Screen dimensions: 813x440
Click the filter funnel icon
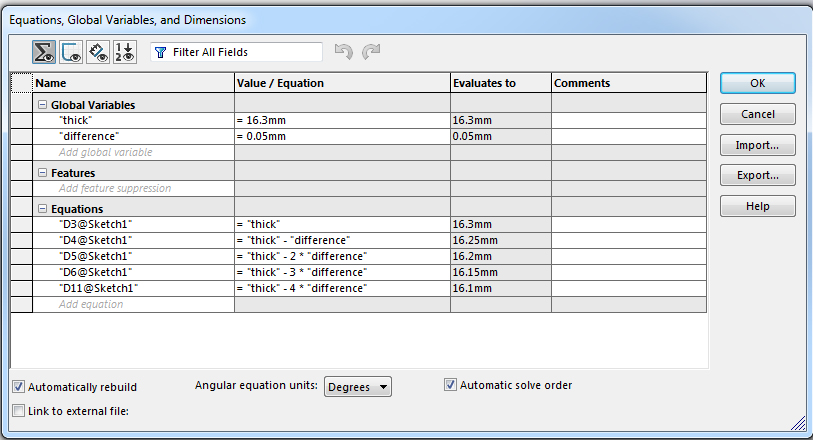click(161, 52)
